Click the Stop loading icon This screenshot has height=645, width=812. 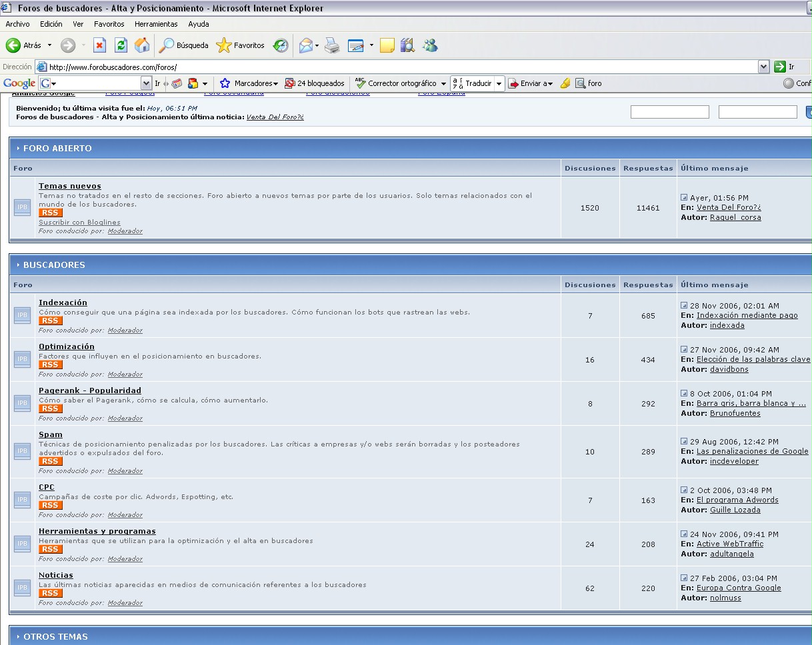point(99,45)
